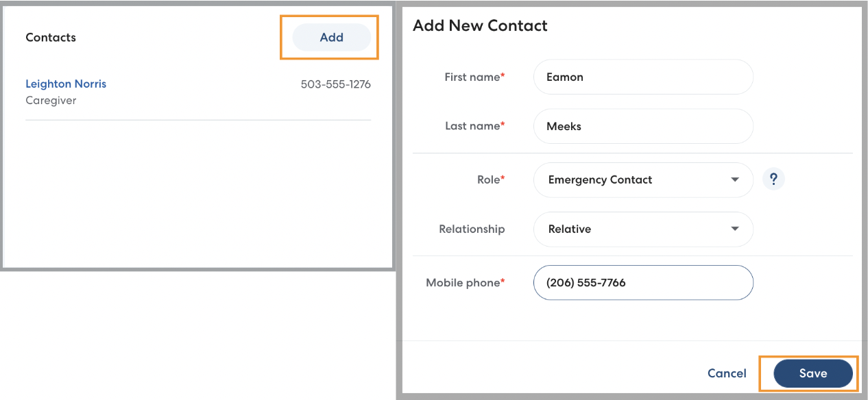This screenshot has height=400, width=868.
Task: Save the new contact
Action: (812, 374)
